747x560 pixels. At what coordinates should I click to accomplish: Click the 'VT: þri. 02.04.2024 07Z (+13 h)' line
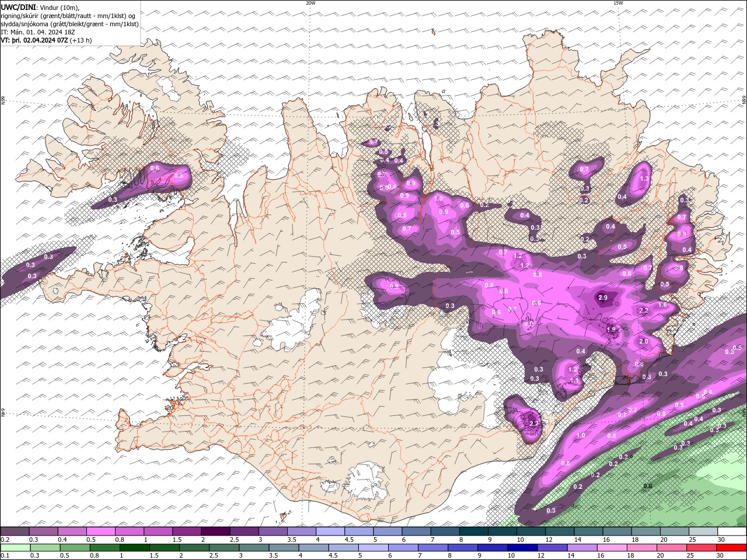coord(46,40)
